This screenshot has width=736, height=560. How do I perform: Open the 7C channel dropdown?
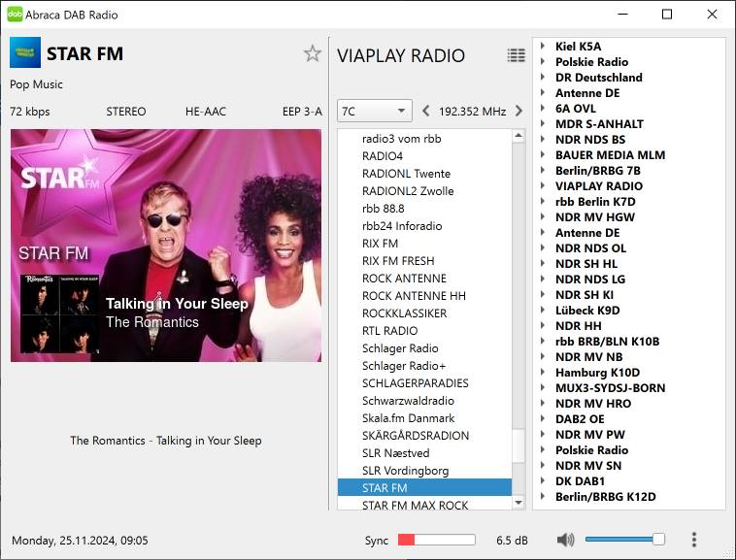pyautogui.click(x=375, y=111)
